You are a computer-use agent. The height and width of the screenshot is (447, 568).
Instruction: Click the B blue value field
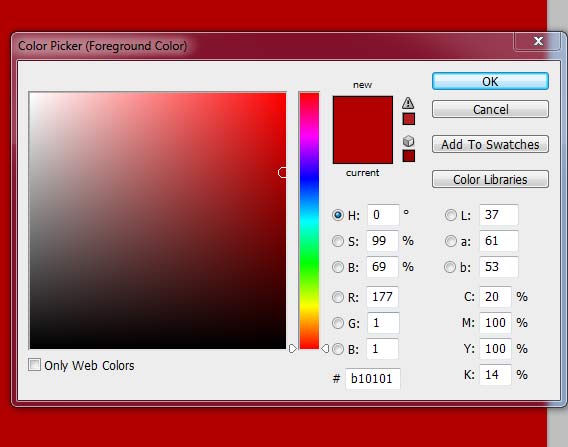click(x=383, y=349)
